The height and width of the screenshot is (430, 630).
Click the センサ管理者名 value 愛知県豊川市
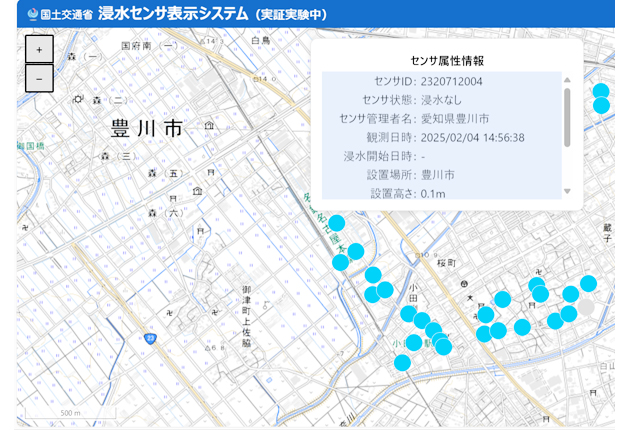(455, 119)
